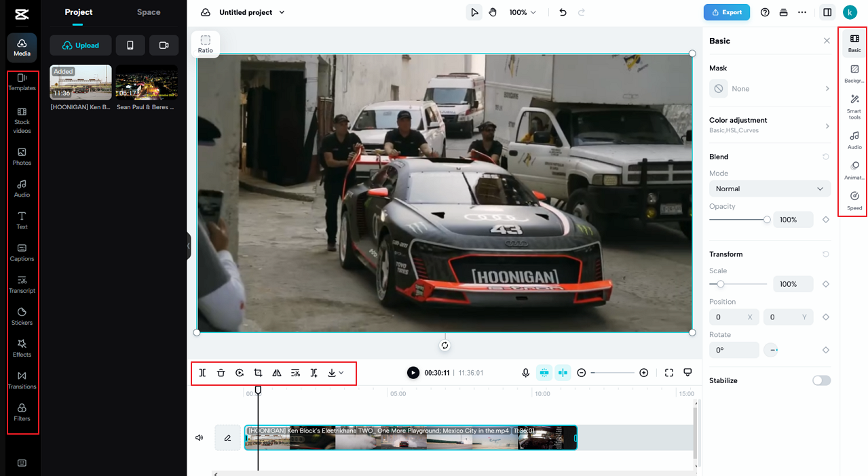Open the Text panel
This screenshot has height=476, width=868.
pos(22,220)
